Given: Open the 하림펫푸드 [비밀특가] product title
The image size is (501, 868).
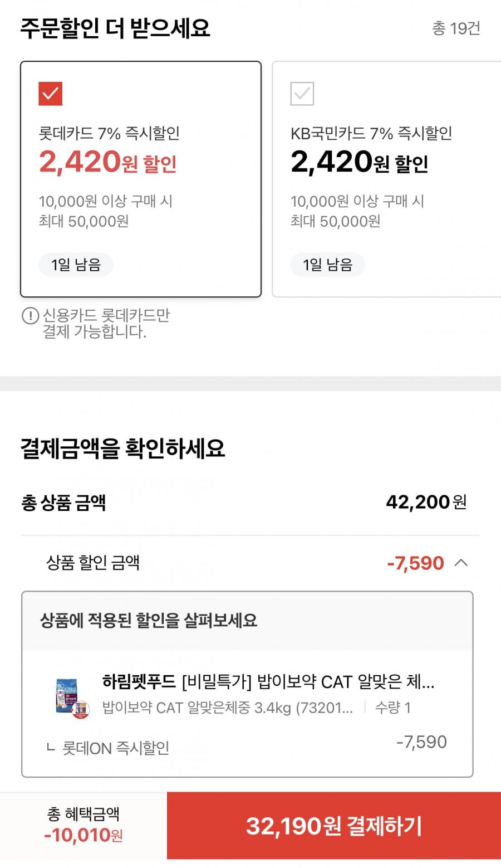Looking at the screenshot, I should (x=268, y=681).
